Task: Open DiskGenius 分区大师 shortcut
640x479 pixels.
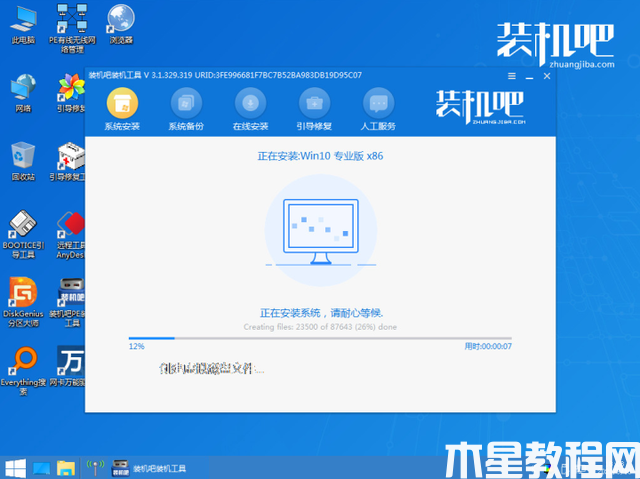Action: [23, 302]
